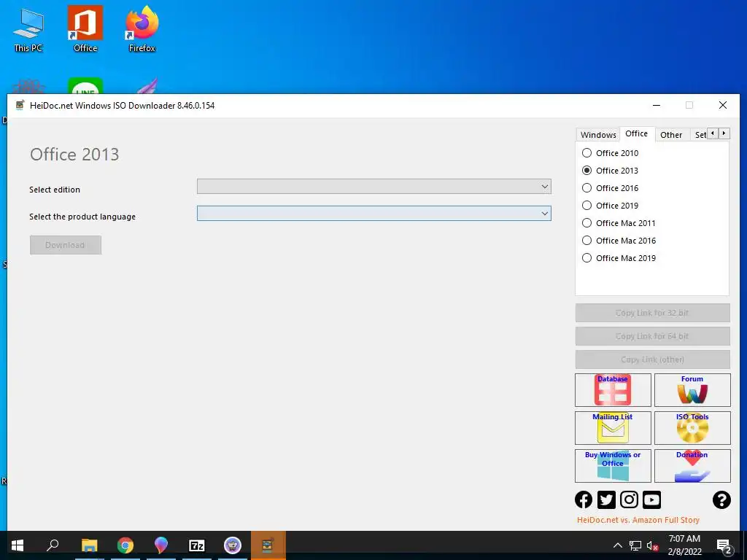Select the Office 2013 radio button
Screen dimensions: 747x560
coord(587,171)
